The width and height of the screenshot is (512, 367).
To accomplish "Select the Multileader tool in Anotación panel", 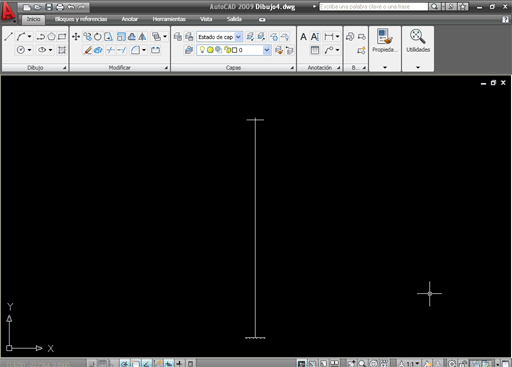I will click(329, 50).
